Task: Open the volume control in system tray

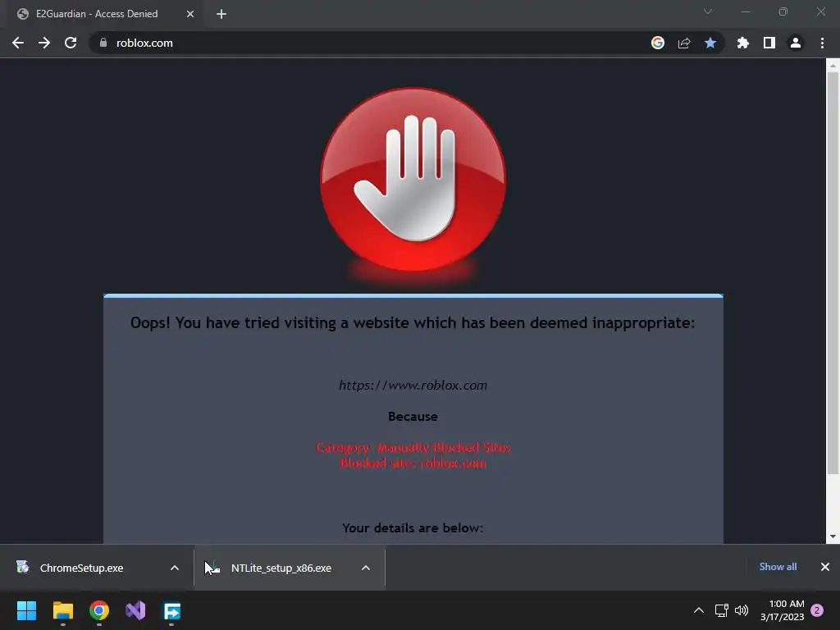Action: 742,610
